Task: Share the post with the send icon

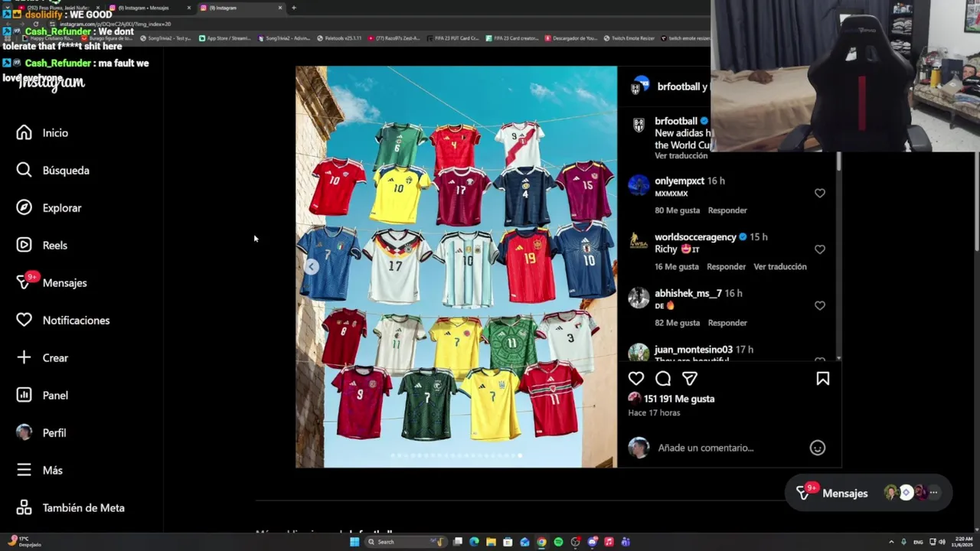Action: tap(690, 379)
